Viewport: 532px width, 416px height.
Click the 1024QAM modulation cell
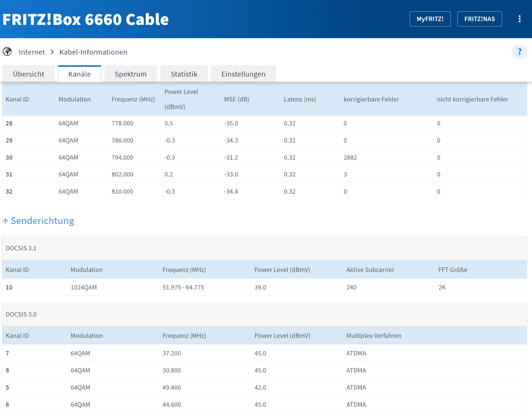coord(83,287)
